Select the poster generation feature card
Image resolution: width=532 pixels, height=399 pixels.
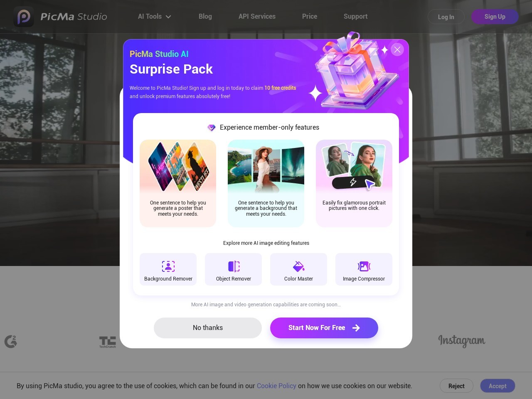point(178,183)
